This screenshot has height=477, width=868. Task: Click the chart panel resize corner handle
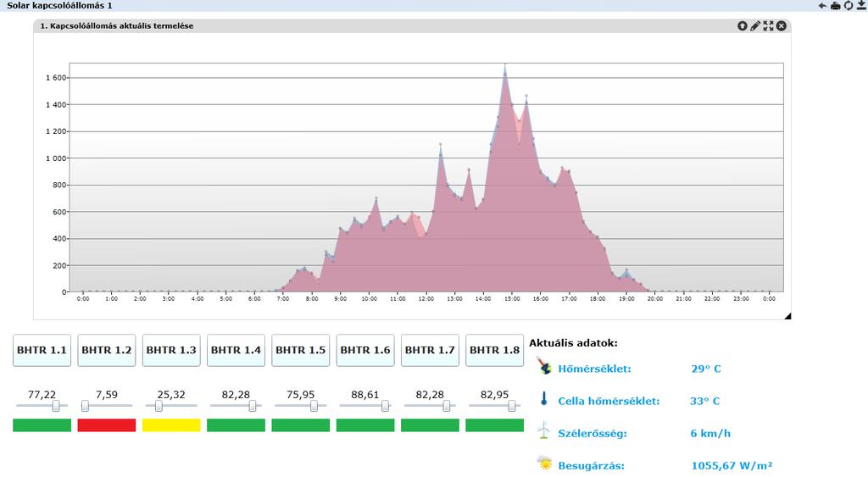point(787,316)
